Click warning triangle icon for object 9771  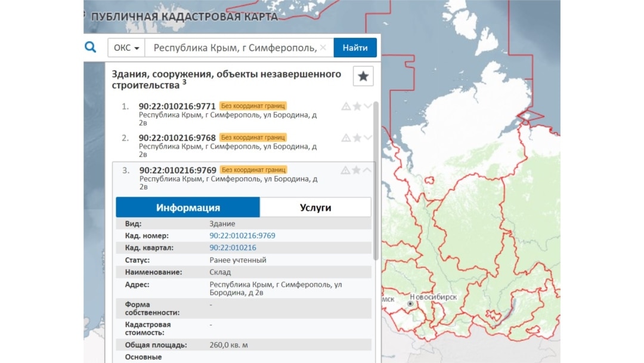pos(346,106)
